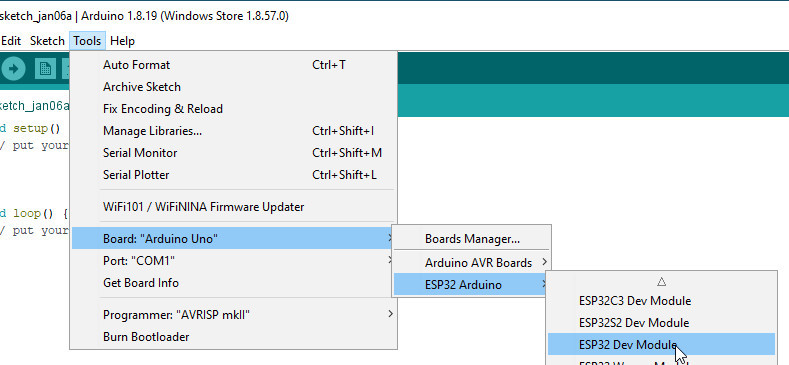Open Boards Manager...
Image resolution: width=789 pixels, height=365 pixels.
(472, 239)
